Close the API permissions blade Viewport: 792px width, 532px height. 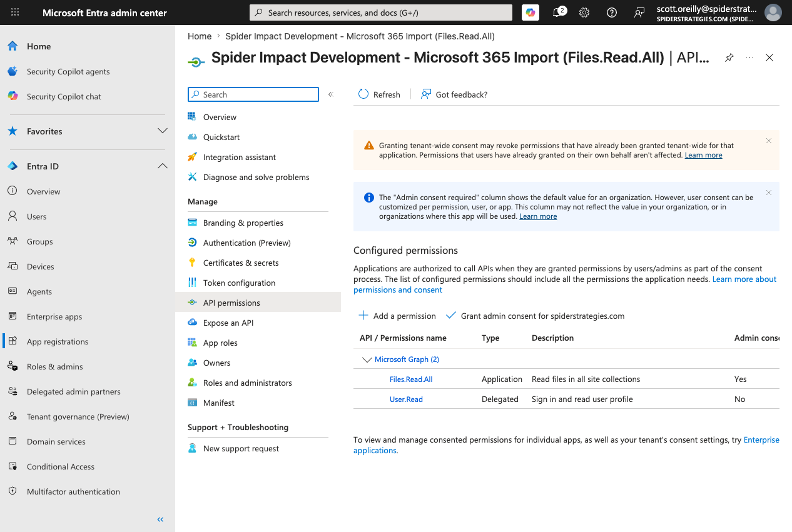pyautogui.click(x=769, y=58)
